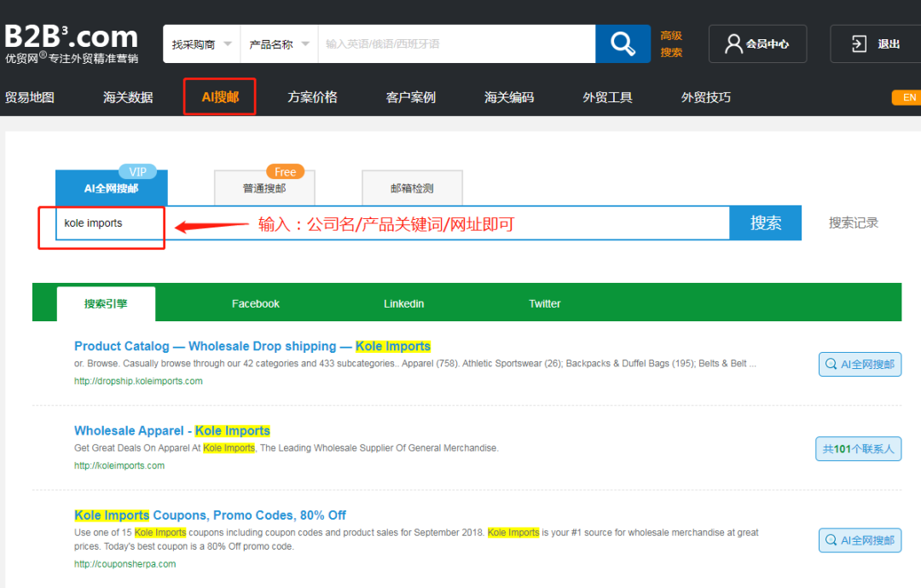The height and width of the screenshot is (588, 921).
Task: Open 客户案例 menu
Action: coord(410,97)
